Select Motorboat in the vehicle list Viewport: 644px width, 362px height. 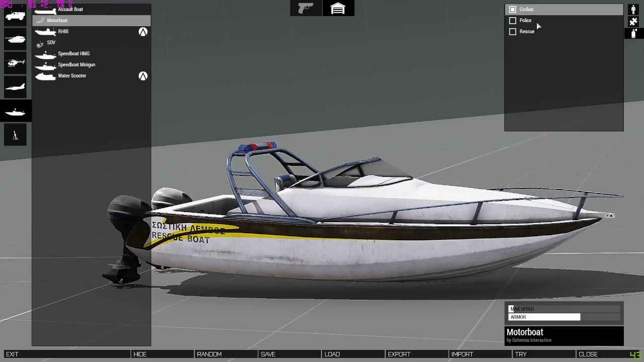tap(91, 21)
